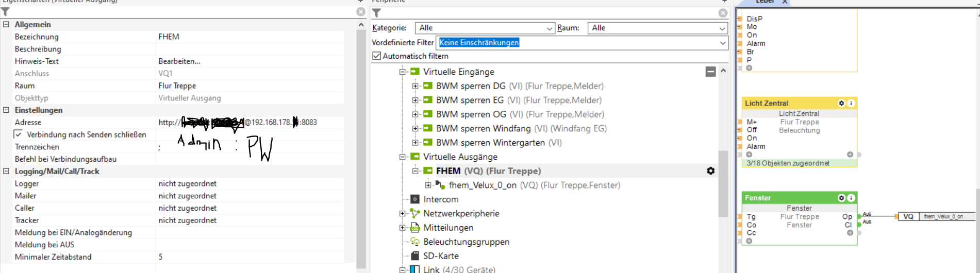Add an input to Fenster block with plus

(x=749, y=241)
